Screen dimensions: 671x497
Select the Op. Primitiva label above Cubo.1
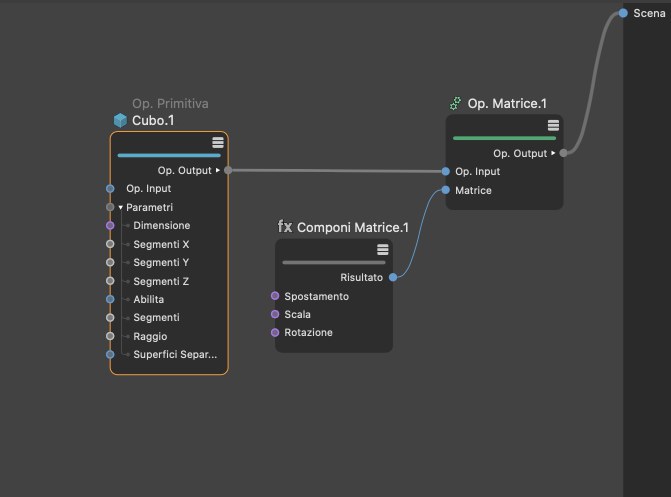click(x=170, y=104)
